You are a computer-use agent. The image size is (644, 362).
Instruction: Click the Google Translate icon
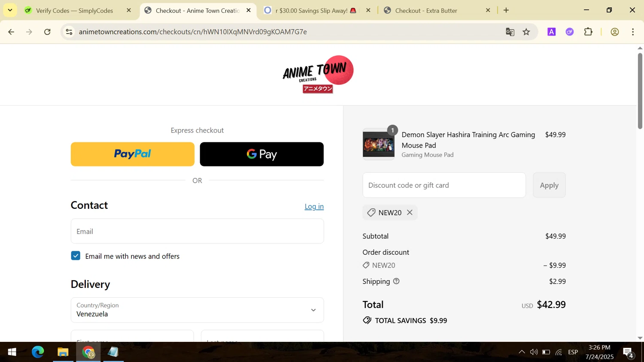click(x=510, y=32)
